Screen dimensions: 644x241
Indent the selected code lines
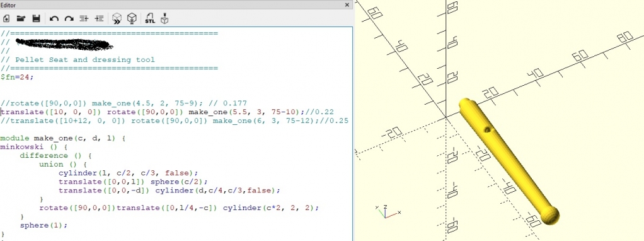[x=99, y=18]
